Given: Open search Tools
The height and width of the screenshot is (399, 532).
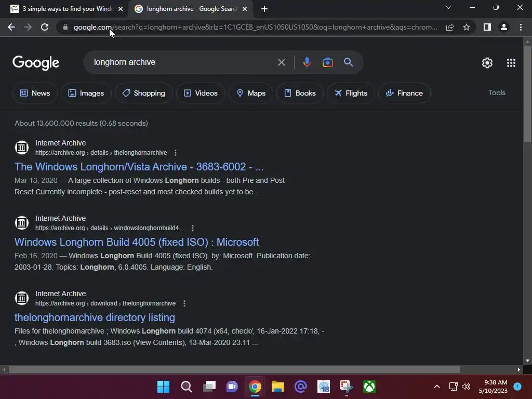Looking at the screenshot, I should pyautogui.click(x=497, y=92).
